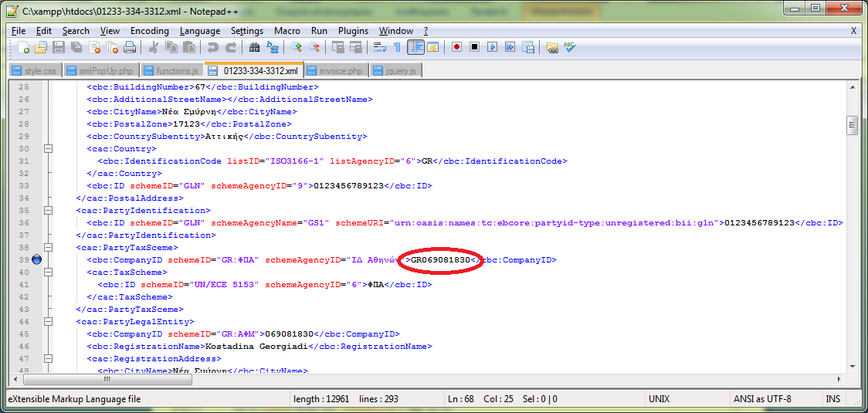Click the Paste clipboard icon
Viewport: 868px width, 413px height.
tap(189, 48)
